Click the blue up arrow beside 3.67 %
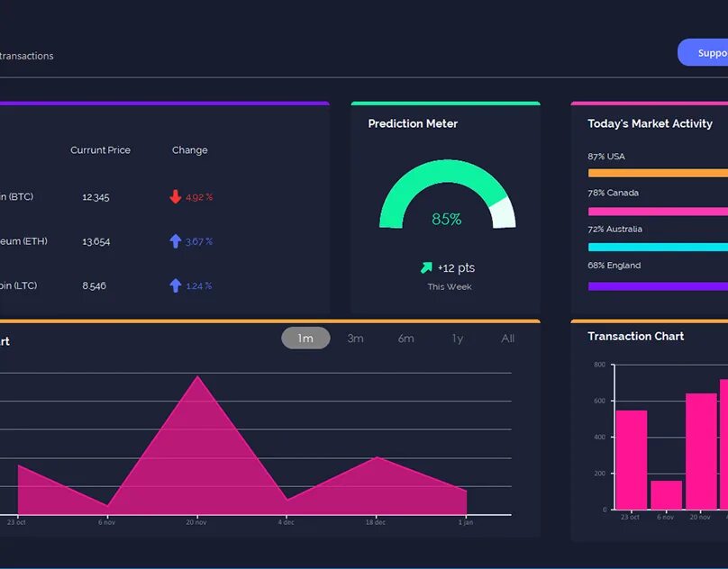Screen dimensions: 728x569 click(175, 241)
